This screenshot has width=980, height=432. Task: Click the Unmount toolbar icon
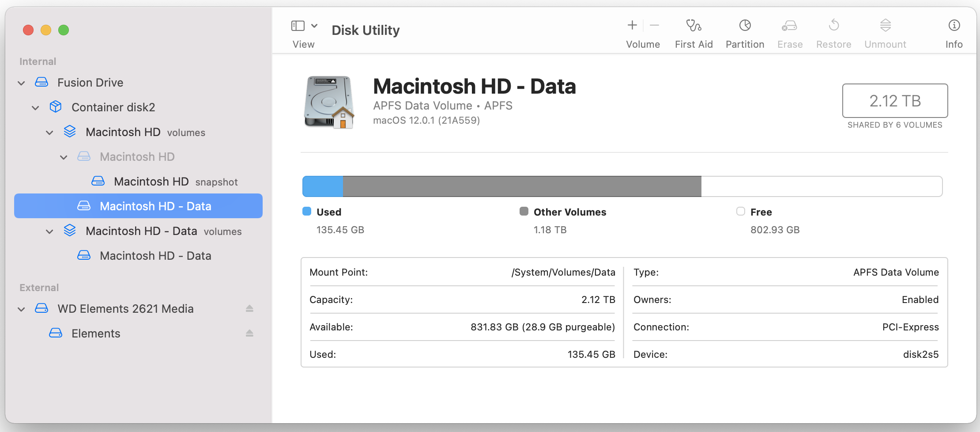(x=885, y=26)
